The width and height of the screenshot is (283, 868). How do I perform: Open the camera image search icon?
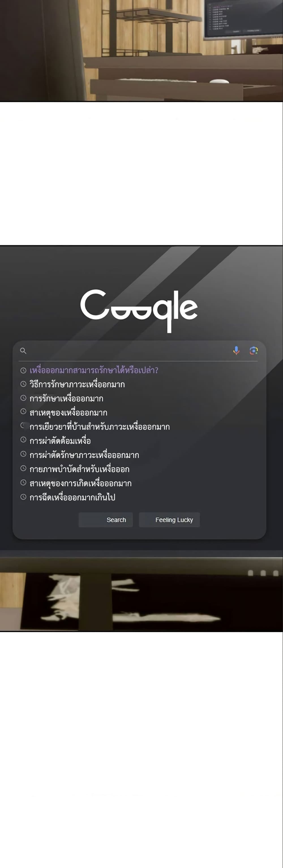[x=254, y=350]
